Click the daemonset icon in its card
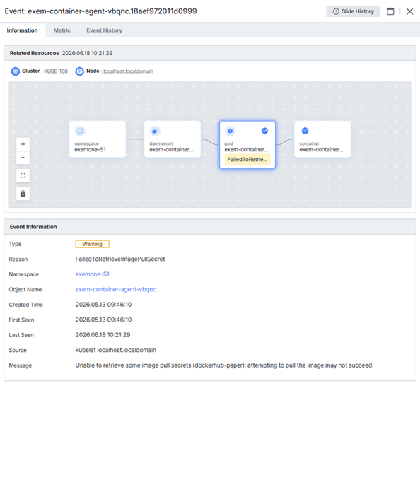The image size is (420, 504). coord(155,131)
